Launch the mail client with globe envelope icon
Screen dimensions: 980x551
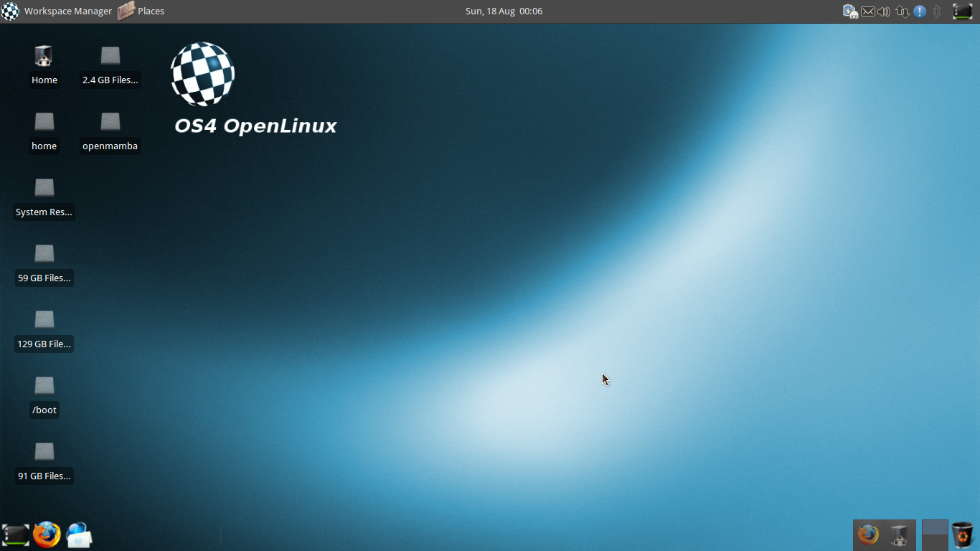click(78, 535)
